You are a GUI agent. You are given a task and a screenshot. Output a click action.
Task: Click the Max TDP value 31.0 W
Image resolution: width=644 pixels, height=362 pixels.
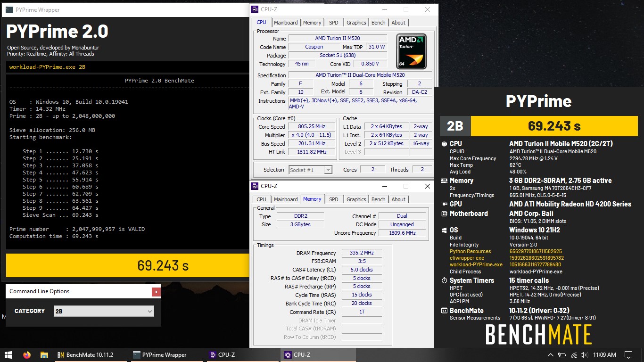click(376, 47)
